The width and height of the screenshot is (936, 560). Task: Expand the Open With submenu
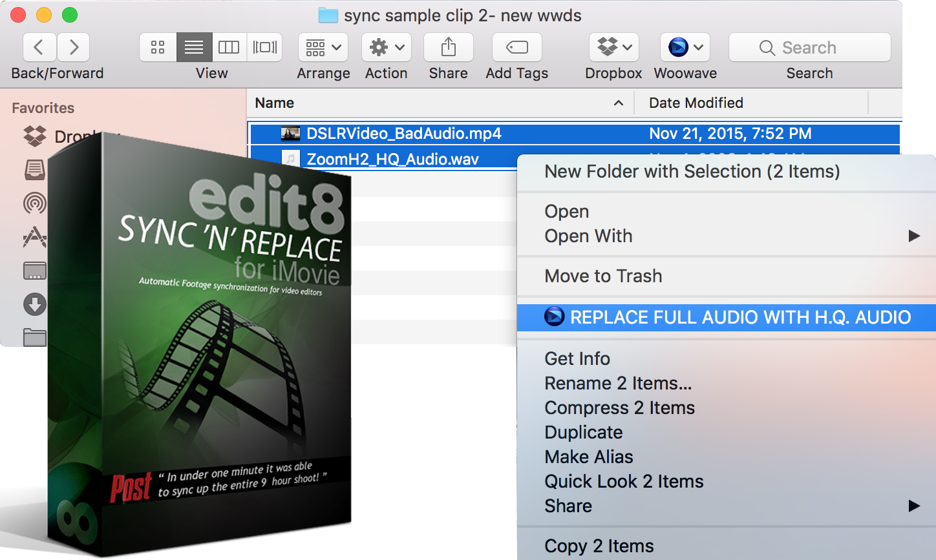[x=727, y=236]
